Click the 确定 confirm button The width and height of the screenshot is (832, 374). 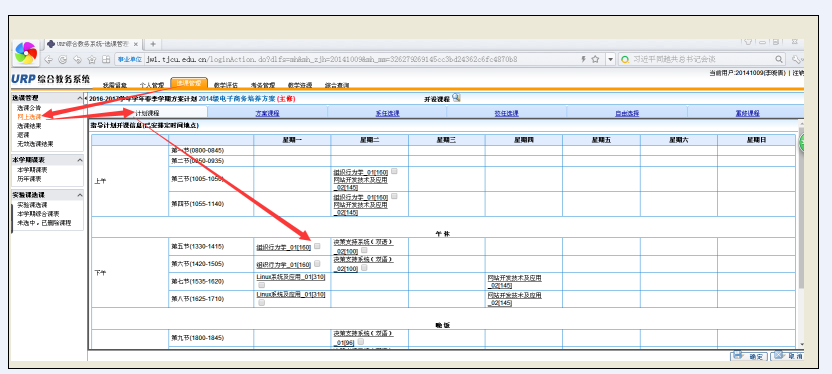(748, 356)
